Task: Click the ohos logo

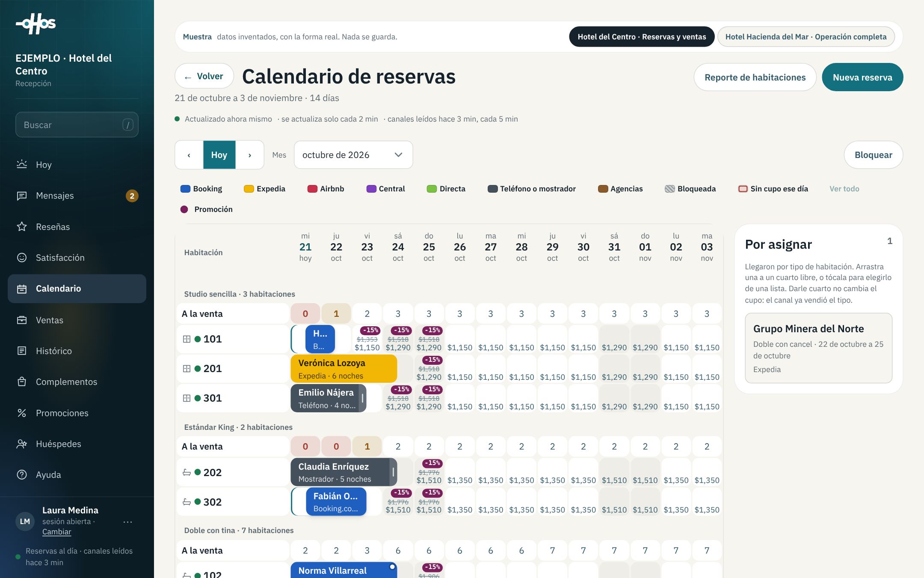Action: [x=36, y=24]
